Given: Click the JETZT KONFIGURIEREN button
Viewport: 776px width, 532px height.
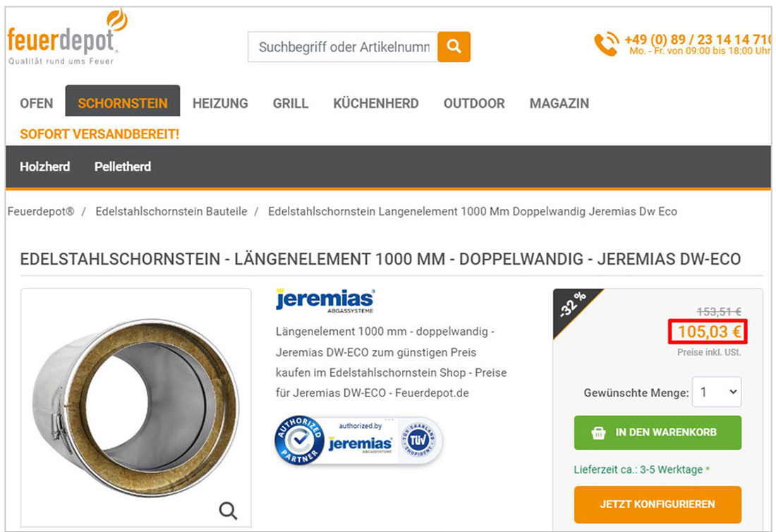Looking at the screenshot, I should coord(657,504).
